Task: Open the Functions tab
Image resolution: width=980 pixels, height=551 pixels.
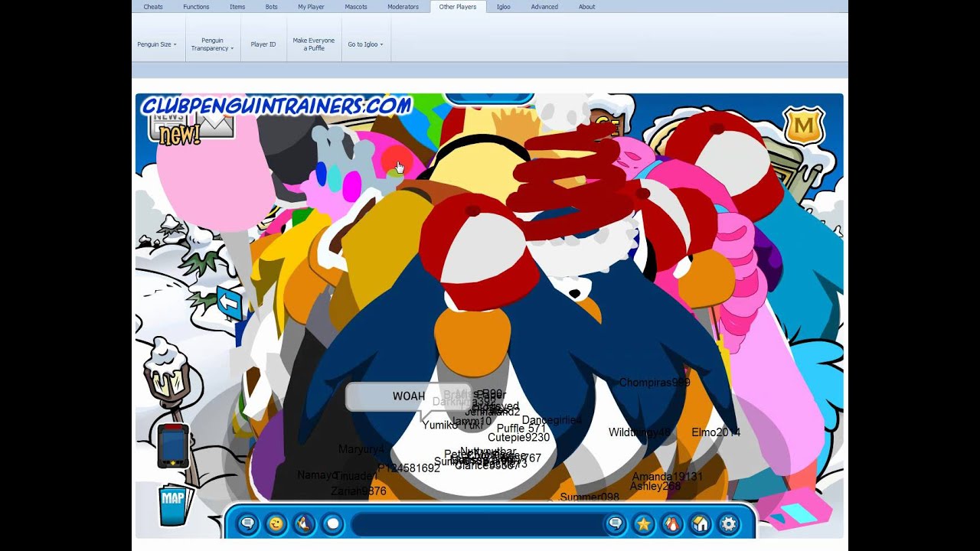Action: coord(196,7)
